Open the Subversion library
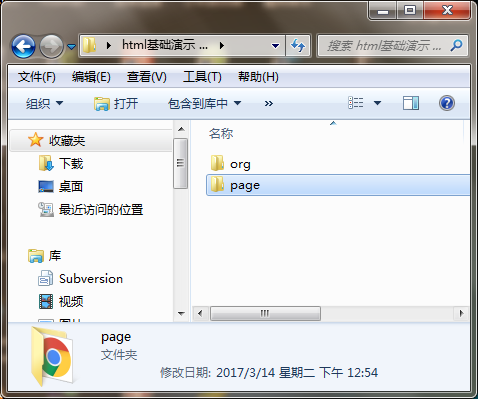Image resolution: width=478 pixels, height=399 pixels. (x=91, y=279)
